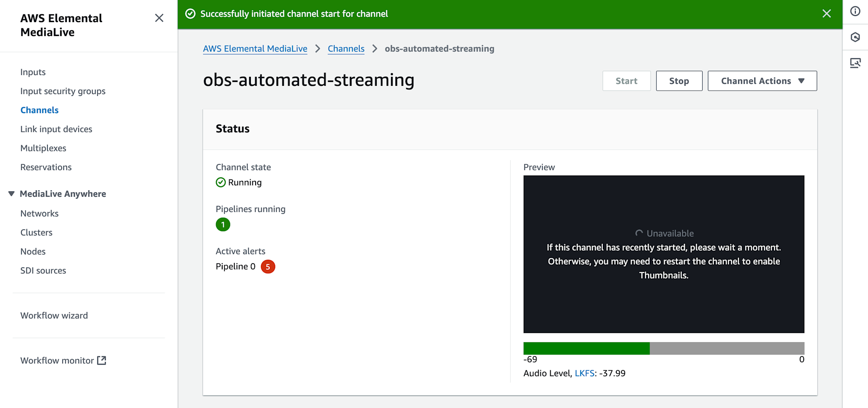
Task: Click the audio level meter bar
Action: coord(664,348)
